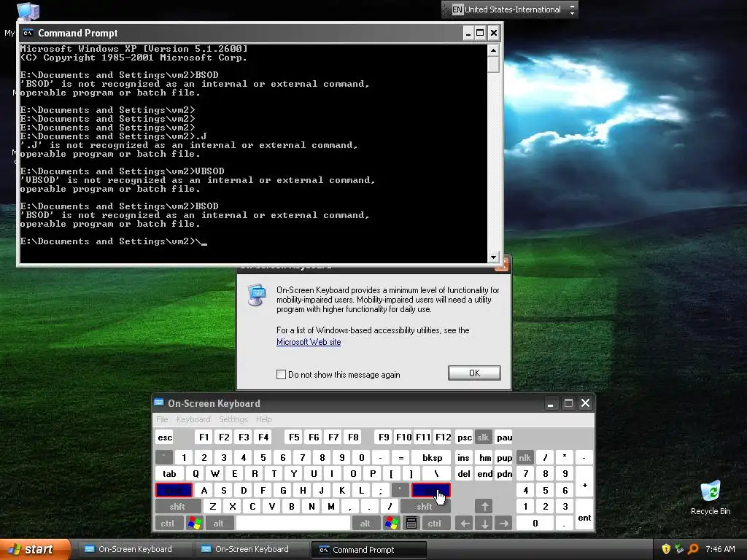Click the network connection tray icon
Viewport: 747px width, 560px height.
[679, 549]
